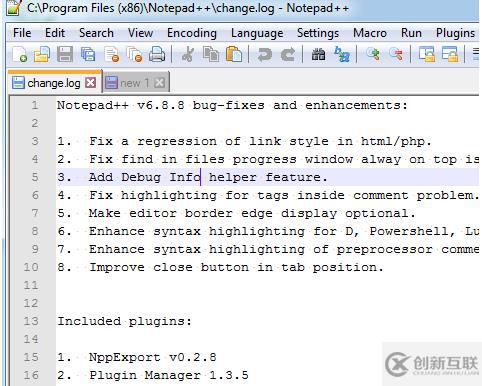Click the Synchronize Vertical Scrolling icon
This screenshot has width=482, height=386.
(x=427, y=54)
